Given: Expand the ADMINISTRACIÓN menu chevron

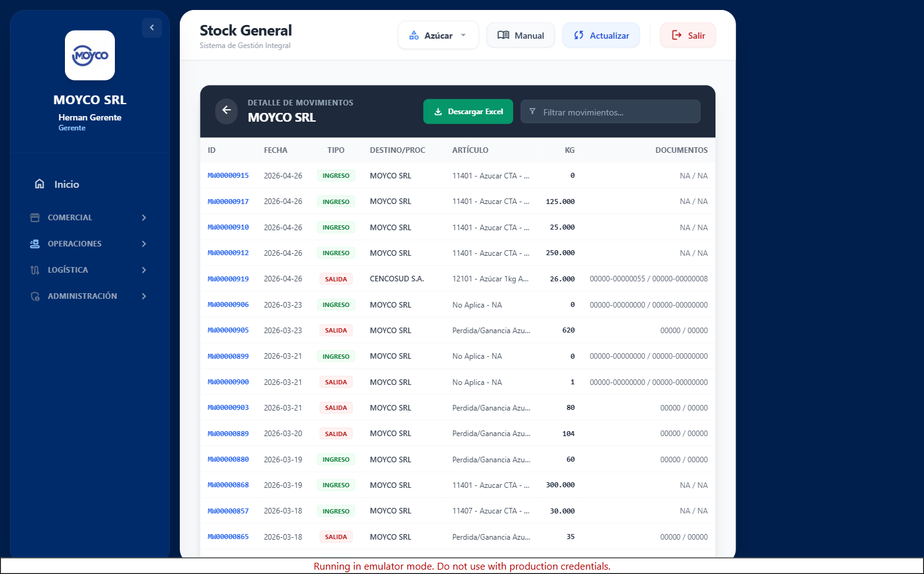Looking at the screenshot, I should click(144, 296).
